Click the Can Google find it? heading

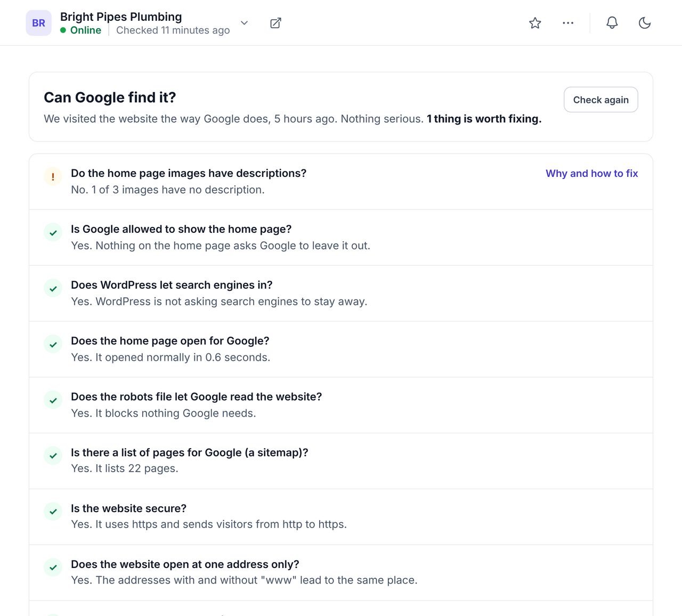(110, 98)
